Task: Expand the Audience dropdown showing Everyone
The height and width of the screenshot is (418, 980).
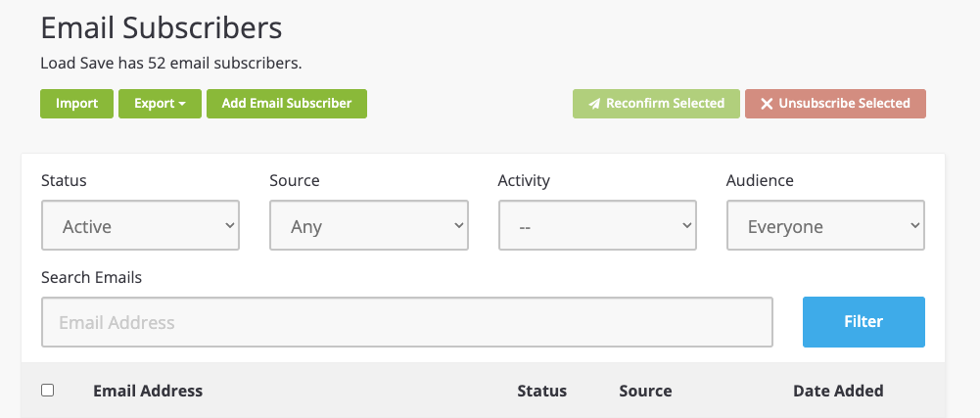Action: pyautogui.click(x=825, y=226)
